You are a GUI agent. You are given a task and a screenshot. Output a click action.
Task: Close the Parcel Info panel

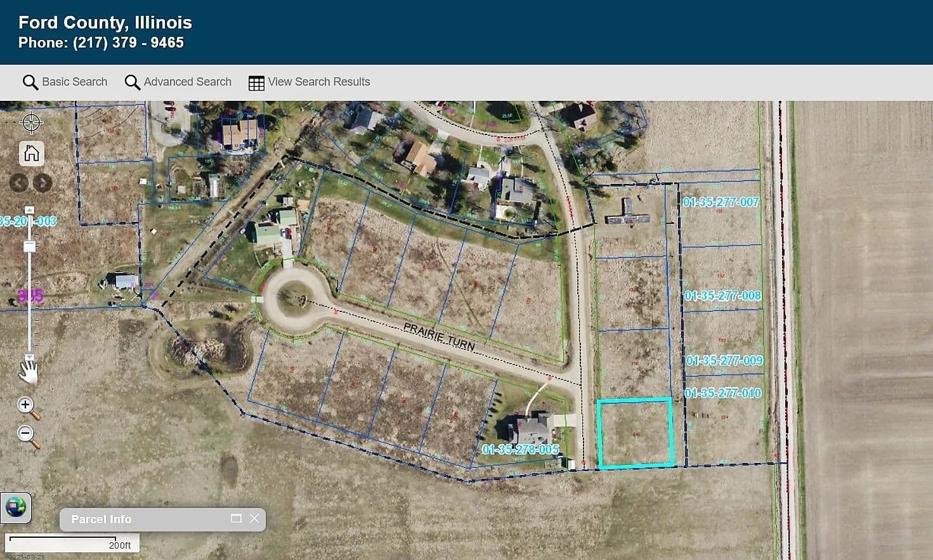(254, 519)
